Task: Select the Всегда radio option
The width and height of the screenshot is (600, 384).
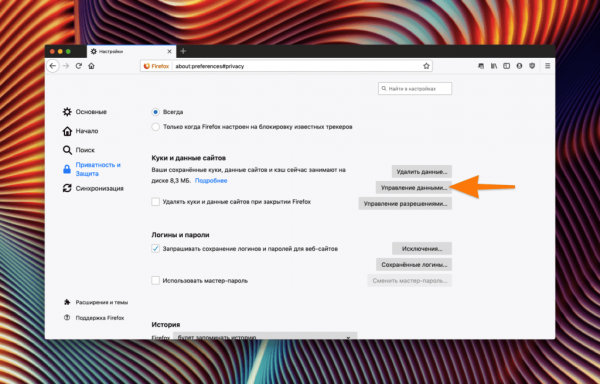Action: [155, 112]
